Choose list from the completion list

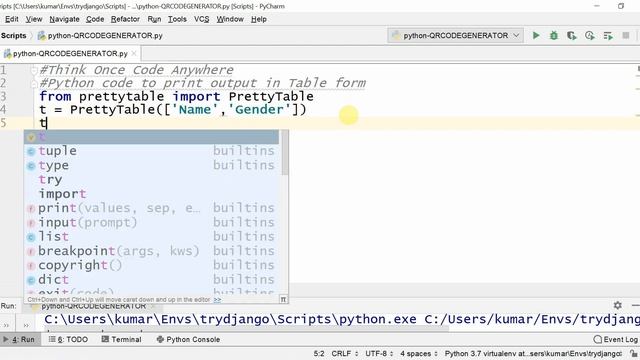pos(151,237)
